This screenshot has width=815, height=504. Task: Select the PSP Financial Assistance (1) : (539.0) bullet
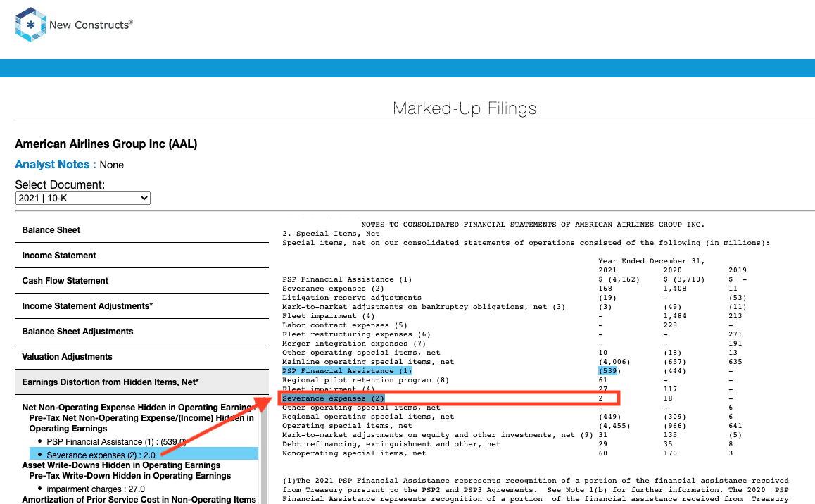tap(116, 441)
